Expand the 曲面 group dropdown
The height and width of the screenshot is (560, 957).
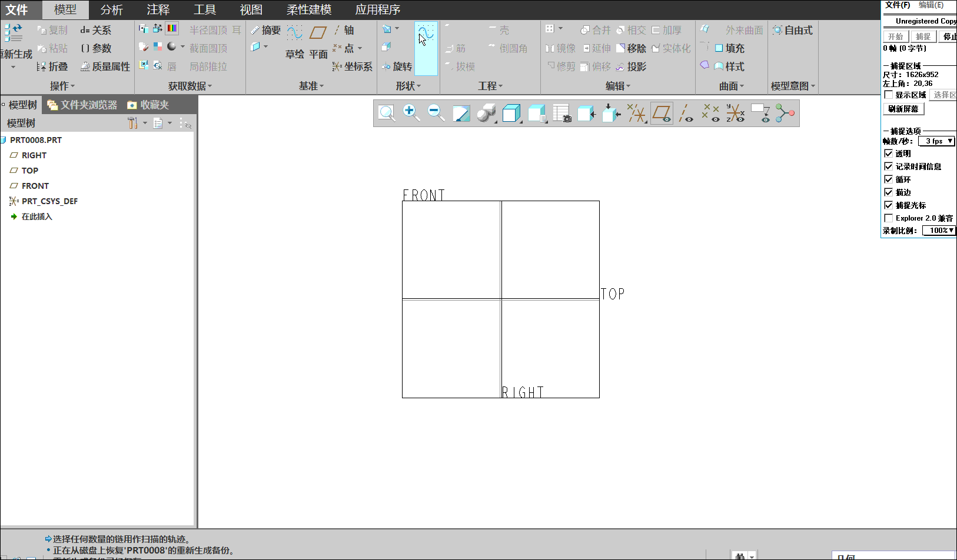pos(732,86)
